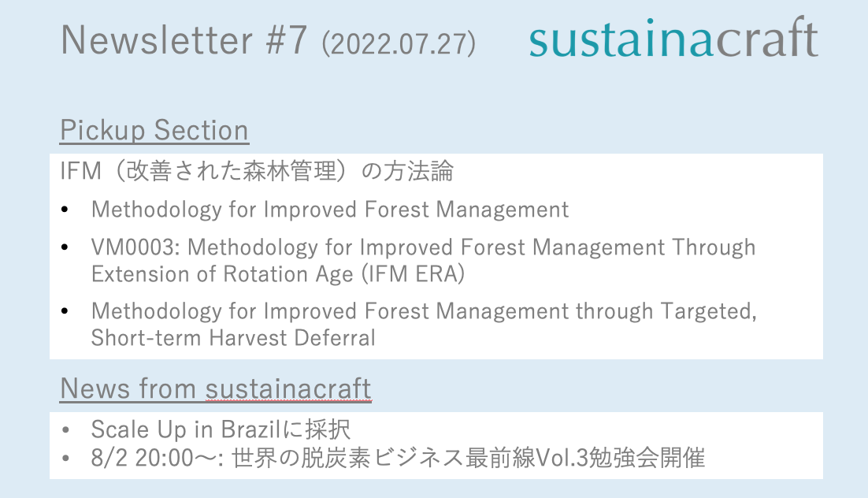Click the VM0003 methodology code

pos(135,248)
